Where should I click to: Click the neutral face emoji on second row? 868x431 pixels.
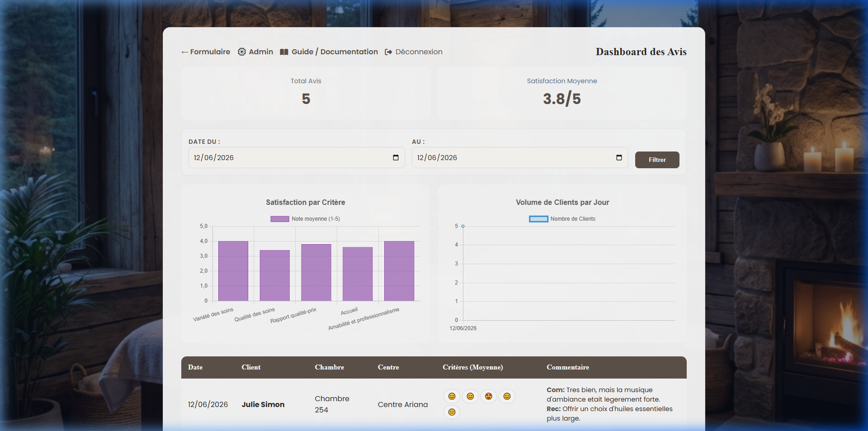(452, 412)
